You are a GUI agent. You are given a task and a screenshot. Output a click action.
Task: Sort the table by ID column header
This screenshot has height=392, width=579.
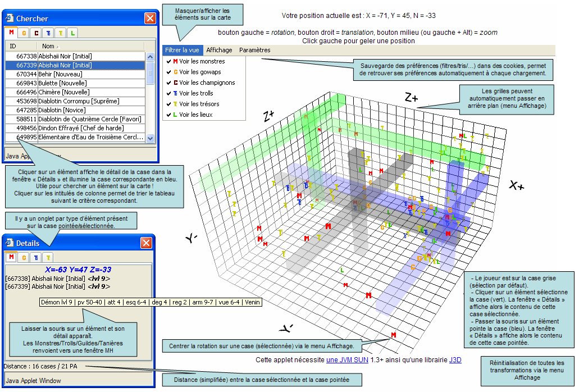(21, 46)
